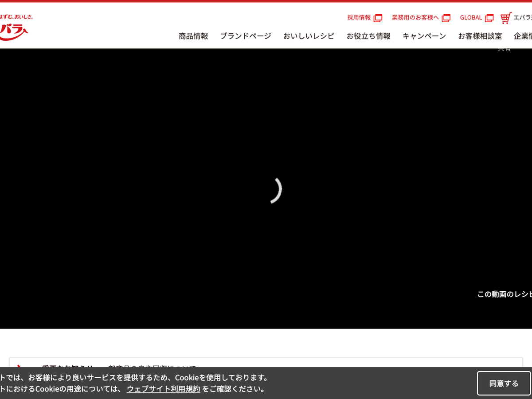The image size is (532, 399).
Task: Click the GLOBAL text link
Action: (x=471, y=18)
